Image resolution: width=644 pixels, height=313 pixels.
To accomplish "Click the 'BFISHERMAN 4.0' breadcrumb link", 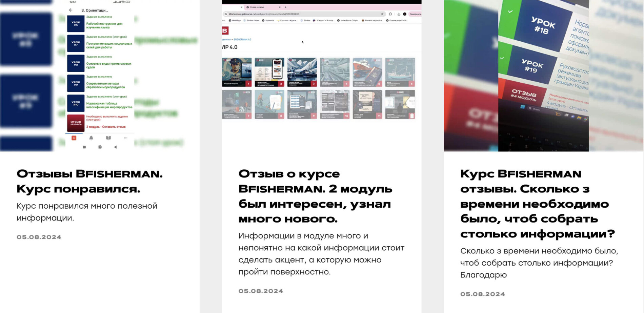I will [x=242, y=40].
